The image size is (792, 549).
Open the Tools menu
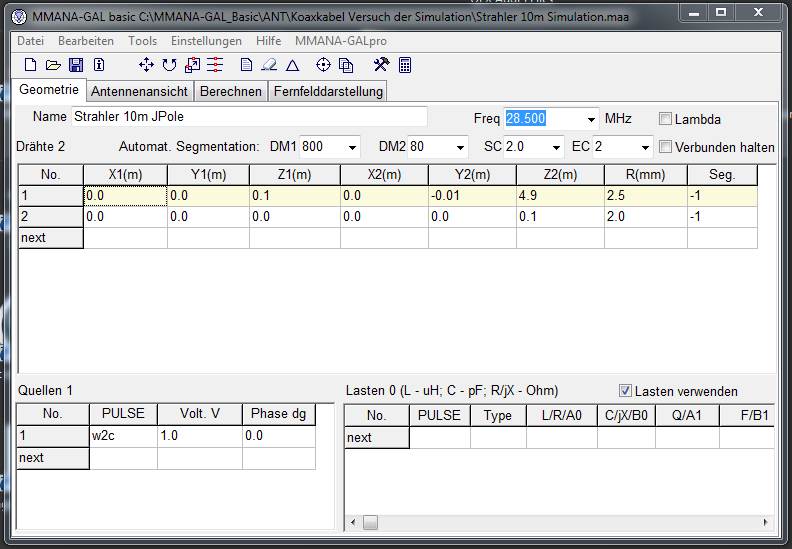tap(142, 41)
